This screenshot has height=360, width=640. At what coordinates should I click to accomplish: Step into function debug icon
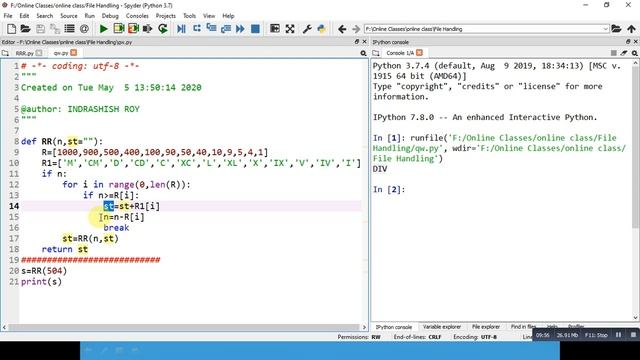click(x=211, y=29)
